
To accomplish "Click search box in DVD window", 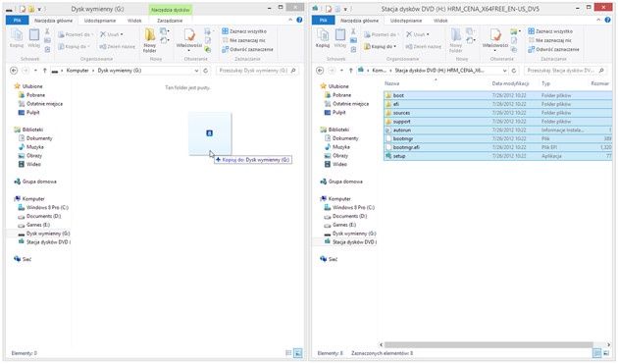I will click(565, 71).
